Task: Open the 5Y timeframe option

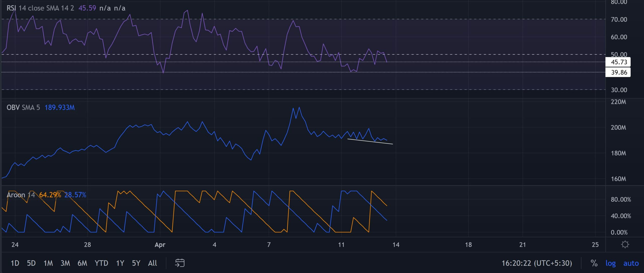Action: point(136,263)
